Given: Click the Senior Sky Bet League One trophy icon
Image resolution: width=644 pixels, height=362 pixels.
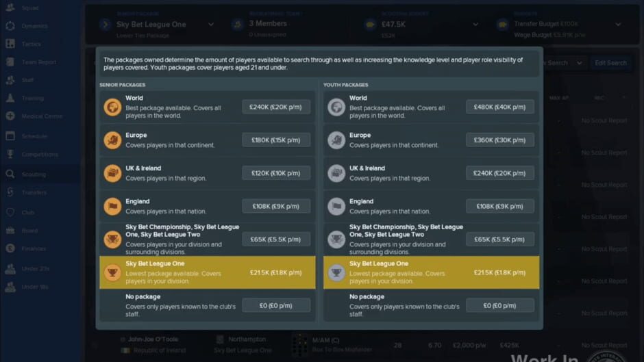Looking at the screenshot, I should pyautogui.click(x=112, y=272).
